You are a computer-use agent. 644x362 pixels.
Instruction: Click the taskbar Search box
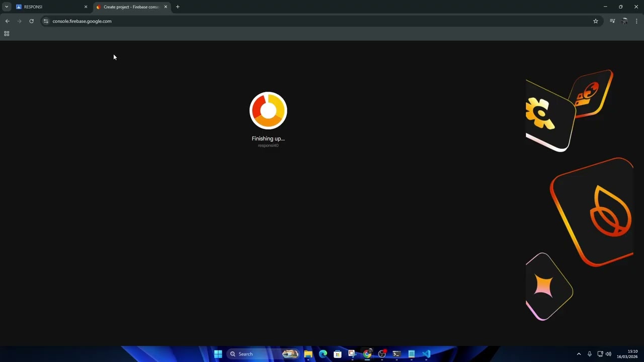point(264,354)
